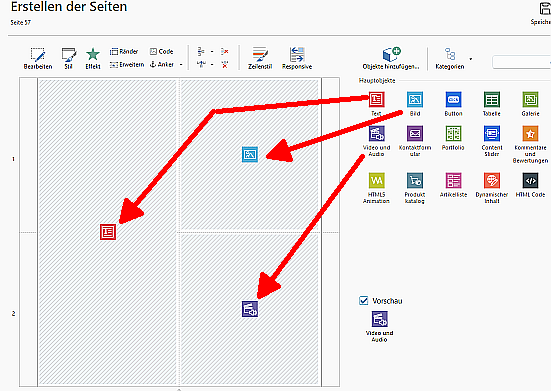Open the Anker dropdown arrow
551x391 pixels.
pyautogui.click(x=181, y=65)
